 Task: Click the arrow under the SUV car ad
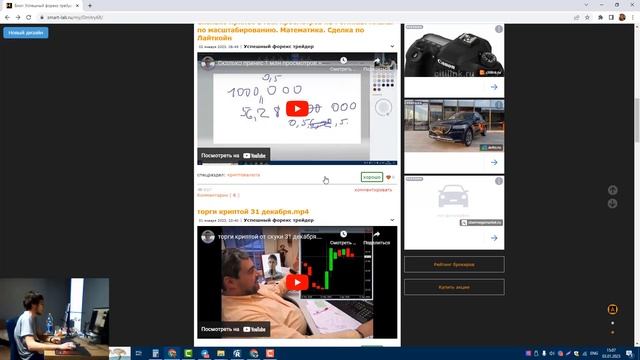click(x=494, y=162)
